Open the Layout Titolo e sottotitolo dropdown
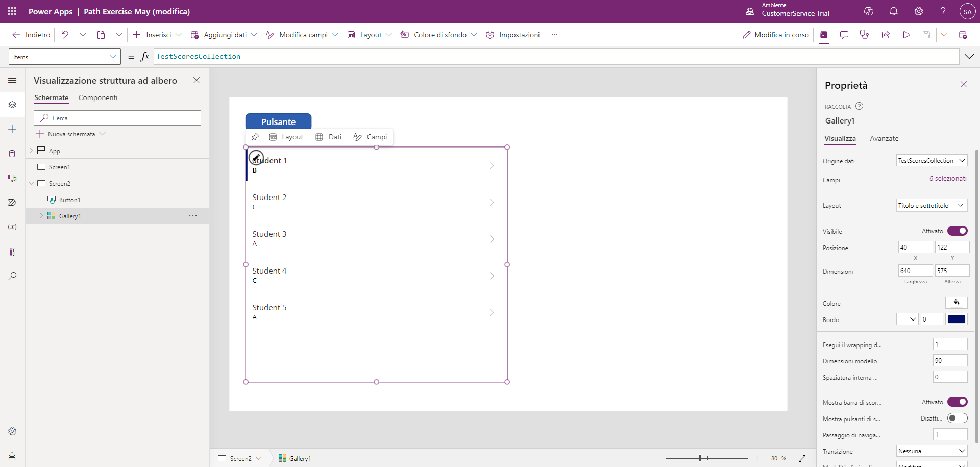This screenshot has width=980, height=467. 932,205
